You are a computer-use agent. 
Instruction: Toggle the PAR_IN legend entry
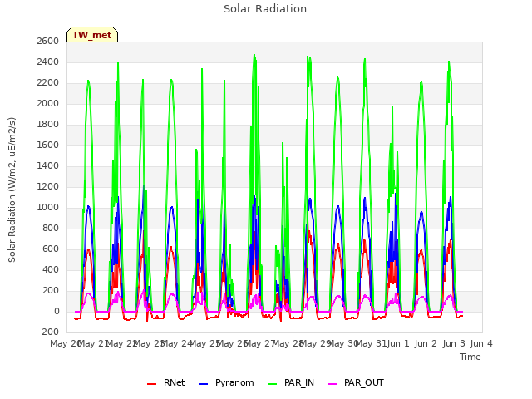pos(291,382)
